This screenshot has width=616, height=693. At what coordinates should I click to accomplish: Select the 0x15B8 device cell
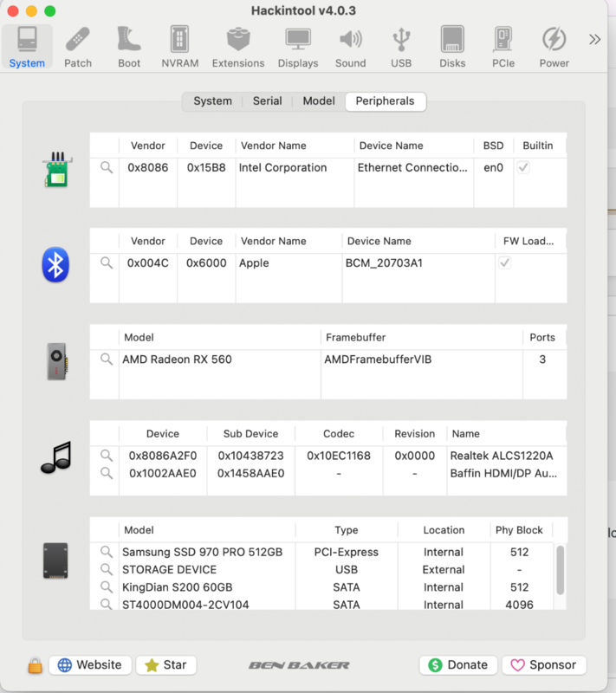(x=206, y=168)
